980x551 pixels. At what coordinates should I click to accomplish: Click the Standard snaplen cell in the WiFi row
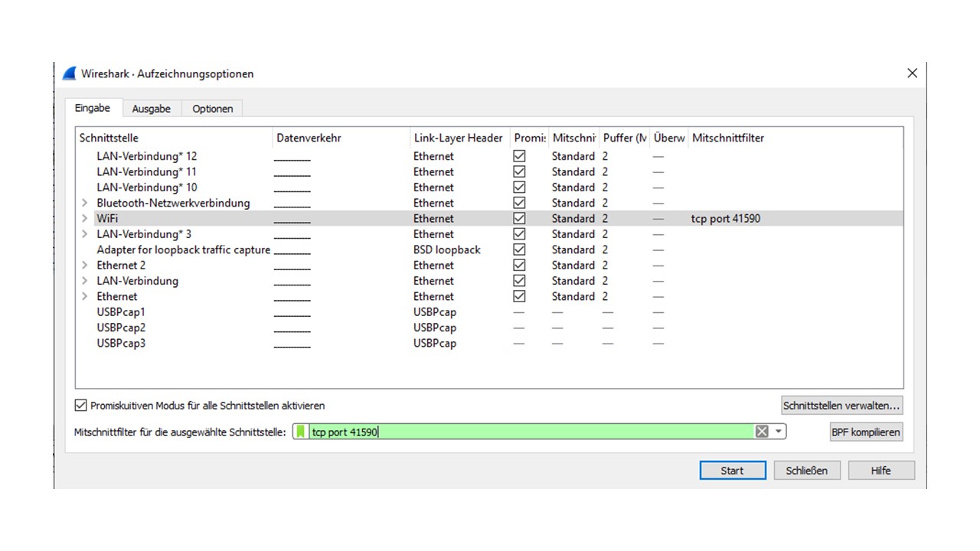[x=573, y=218]
